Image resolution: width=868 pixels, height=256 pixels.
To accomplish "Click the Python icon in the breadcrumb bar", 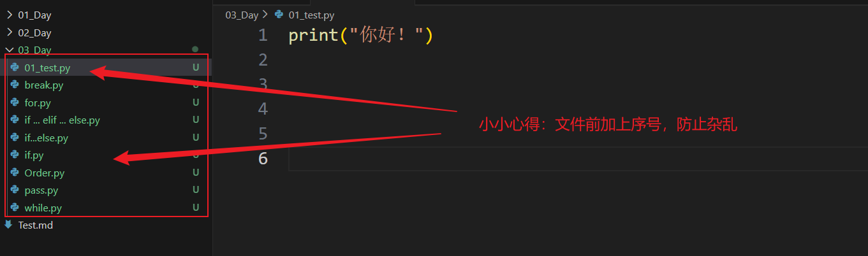I will [279, 15].
